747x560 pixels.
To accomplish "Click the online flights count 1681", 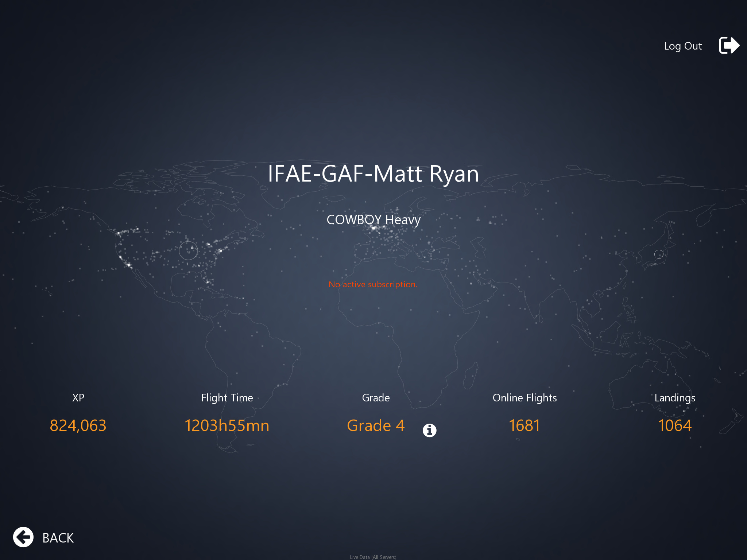I will [524, 425].
